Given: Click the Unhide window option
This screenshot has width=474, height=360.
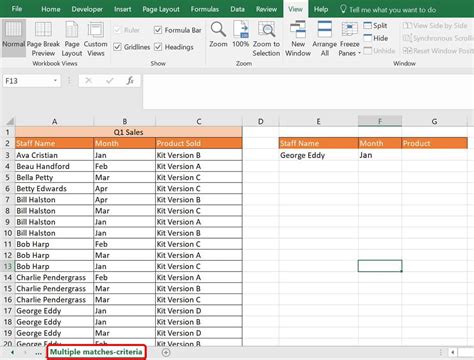Looking at the screenshot, I should (379, 51).
